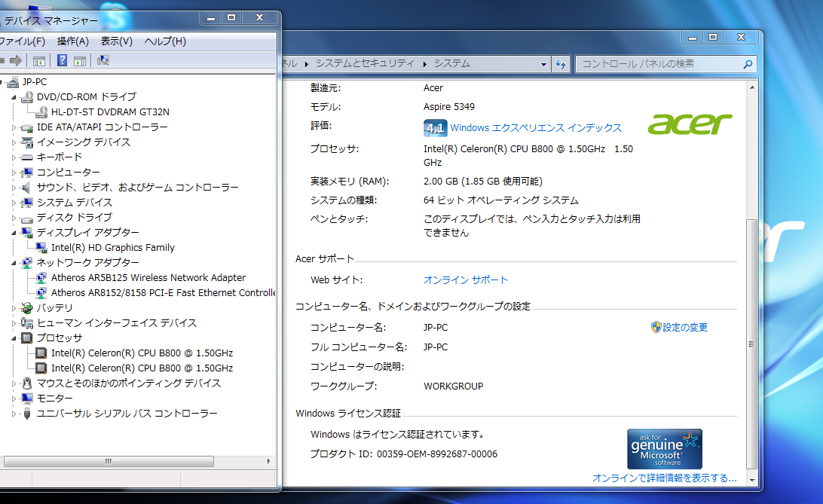Click the システム breadcrumb in address bar
The height and width of the screenshot is (504, 823).
pyautogui.click(x=452, y=63)
